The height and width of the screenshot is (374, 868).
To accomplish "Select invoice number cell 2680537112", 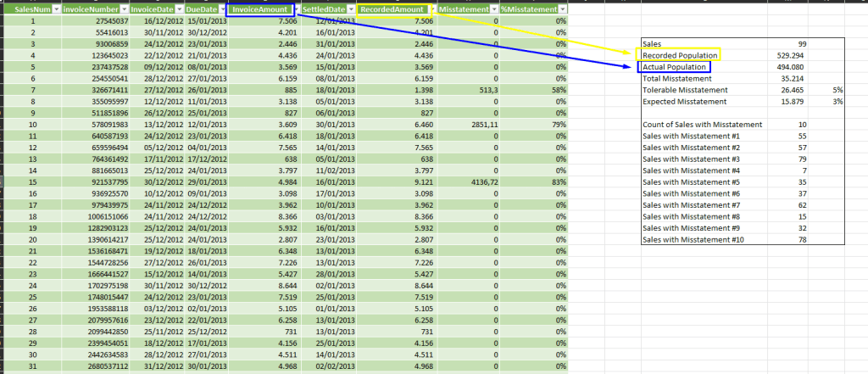I will pyautogui.click(x=95, y=366).
